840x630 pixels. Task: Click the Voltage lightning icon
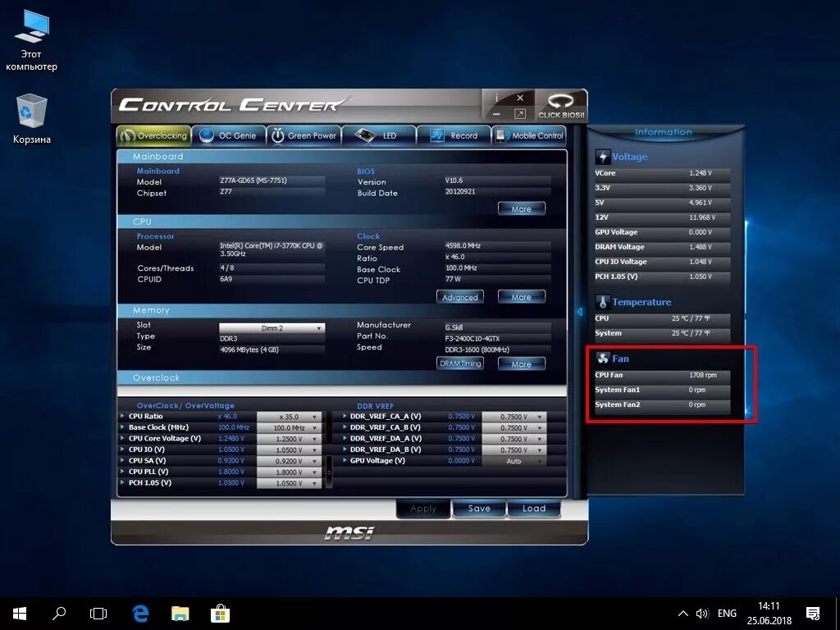(603, 157)
